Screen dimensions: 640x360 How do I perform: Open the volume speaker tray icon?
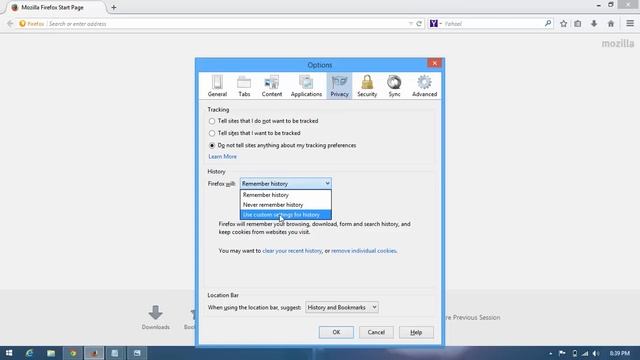click(596, 353)
